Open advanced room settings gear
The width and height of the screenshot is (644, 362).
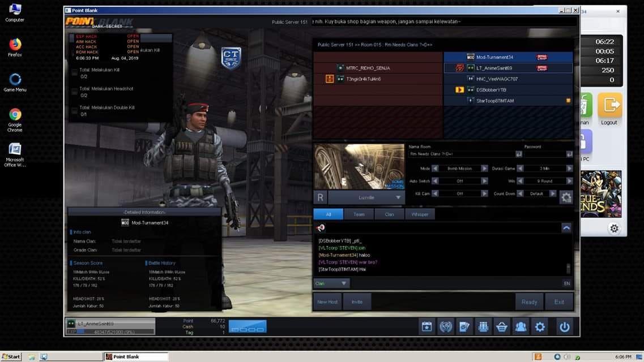(x=566, y=197)
